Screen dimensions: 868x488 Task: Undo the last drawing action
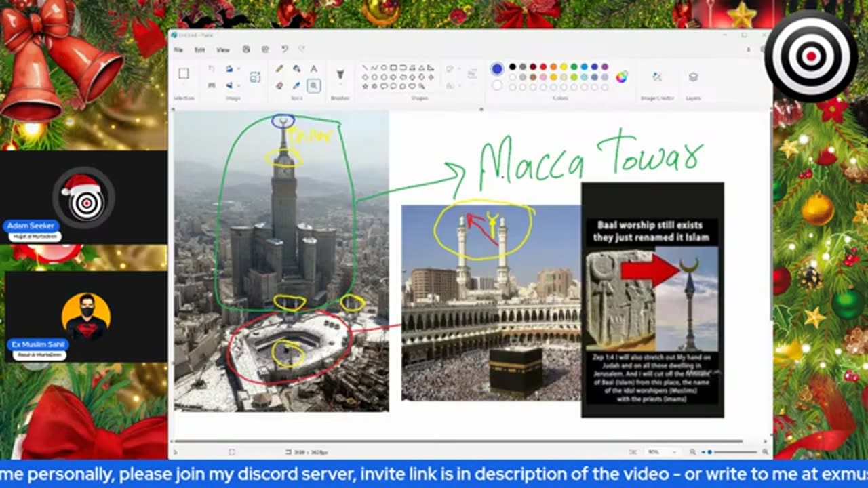tap(285, 49)
